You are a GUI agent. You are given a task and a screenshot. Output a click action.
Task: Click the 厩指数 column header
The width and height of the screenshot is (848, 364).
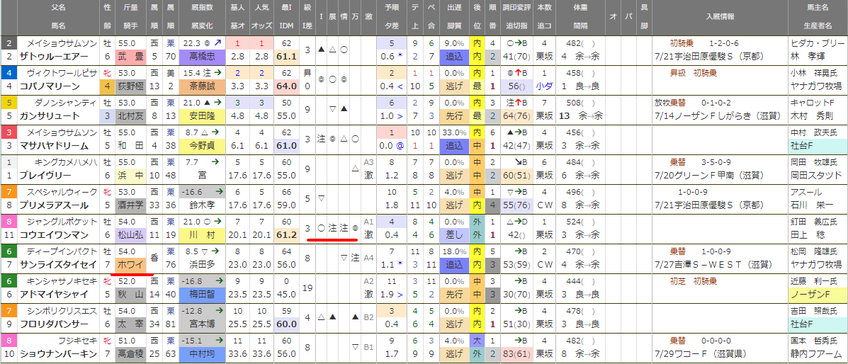(203, 17)
